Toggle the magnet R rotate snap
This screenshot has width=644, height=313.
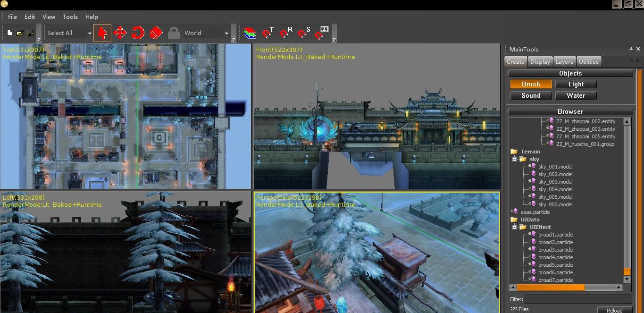point(286,33)
